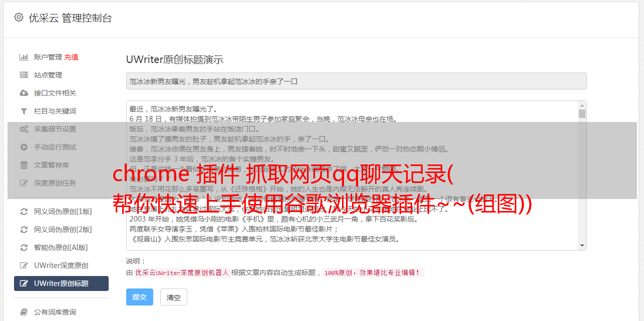Open 栏目与关键词 filter icon
This screenshot has height=321, width=644.
(24, 111)
